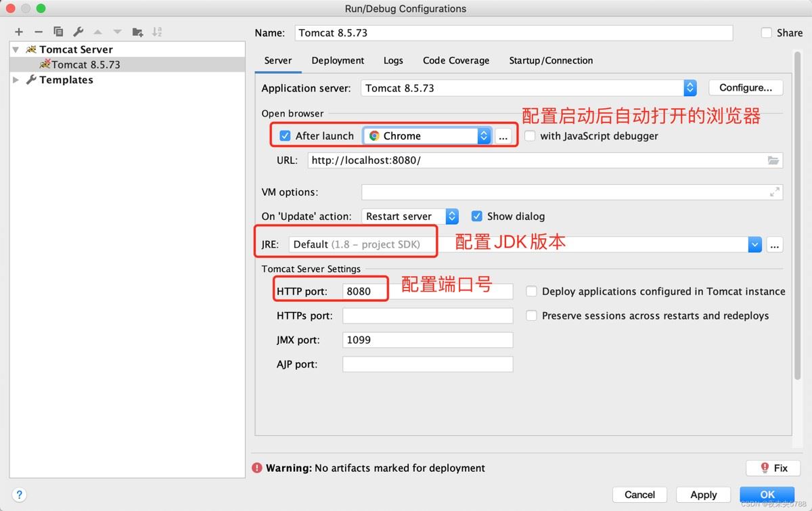The height and width of the screenshot is (511, 812).
Task: Remove the selected configuration with minus icon
Action: [x=39, y=32]
